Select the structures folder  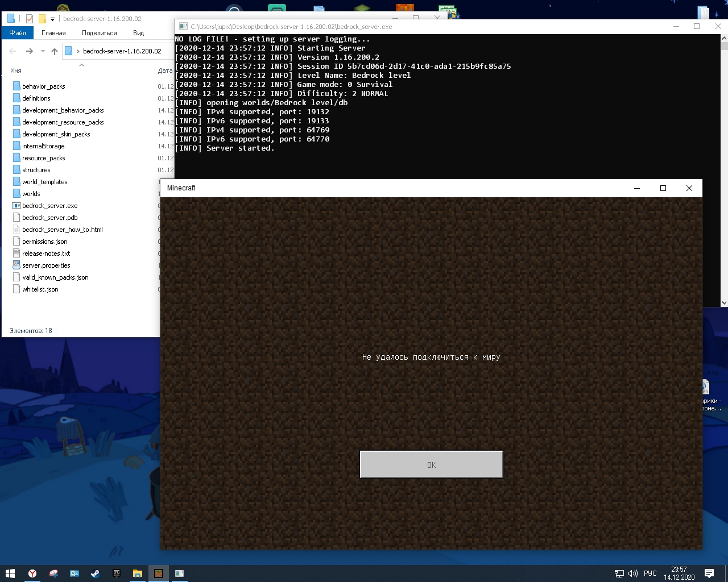(x=36, y=170)
